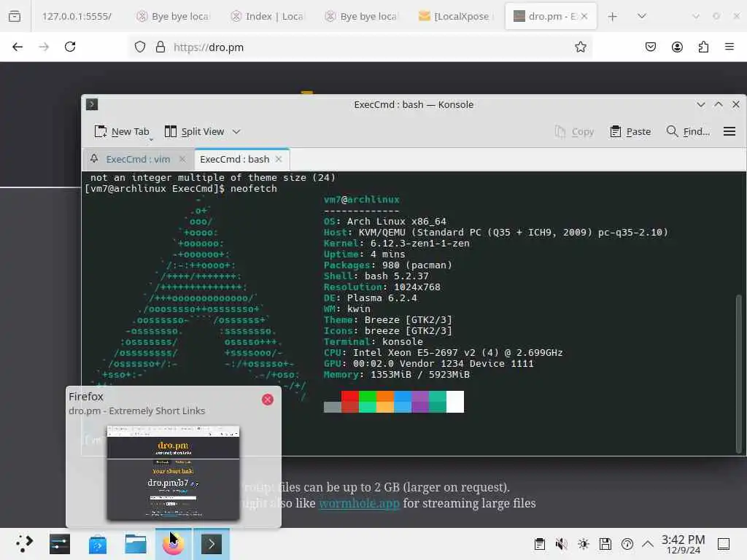Open the Konsole hamburger menu

coord(729,131)
